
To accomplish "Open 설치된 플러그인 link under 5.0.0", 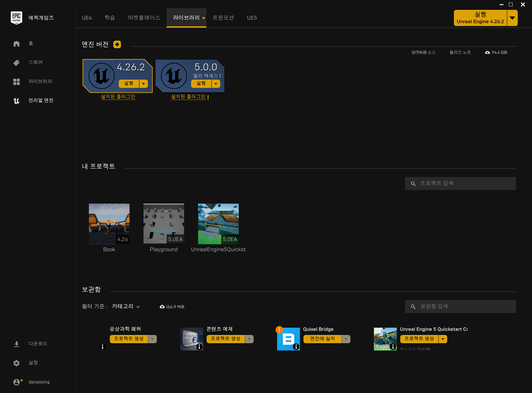I will point(188,96).
